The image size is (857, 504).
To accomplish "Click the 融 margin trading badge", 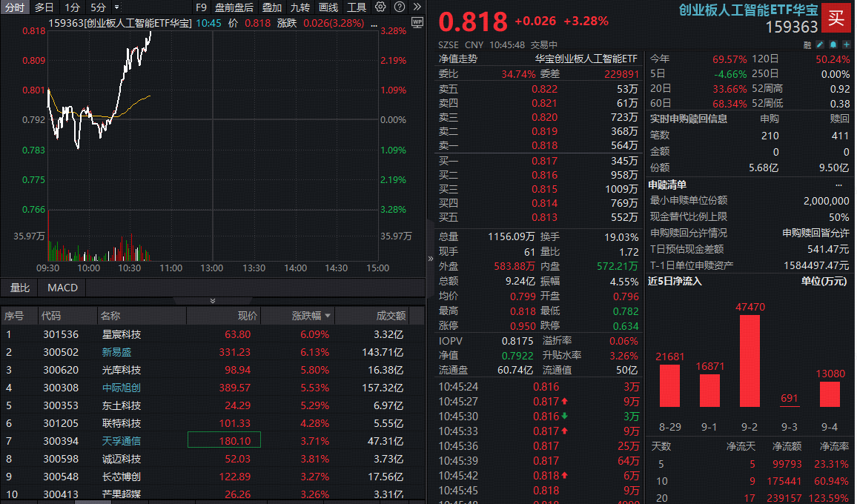I will 807,44.
